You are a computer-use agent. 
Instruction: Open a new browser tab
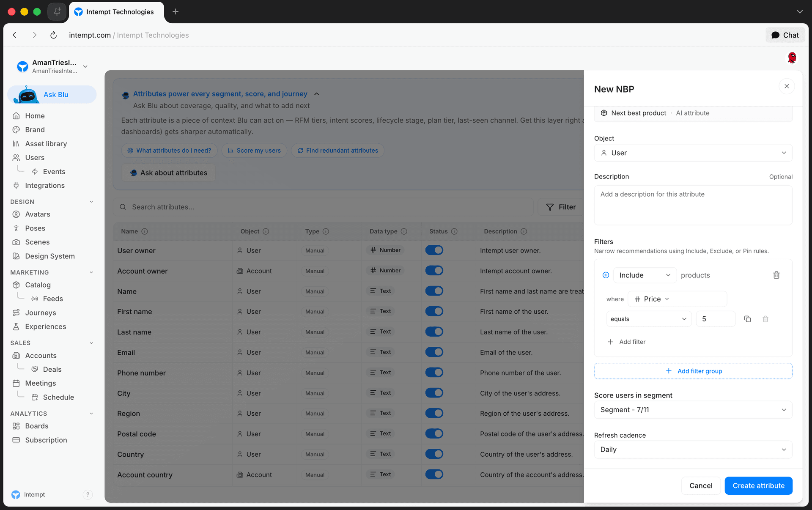[176, 11]
